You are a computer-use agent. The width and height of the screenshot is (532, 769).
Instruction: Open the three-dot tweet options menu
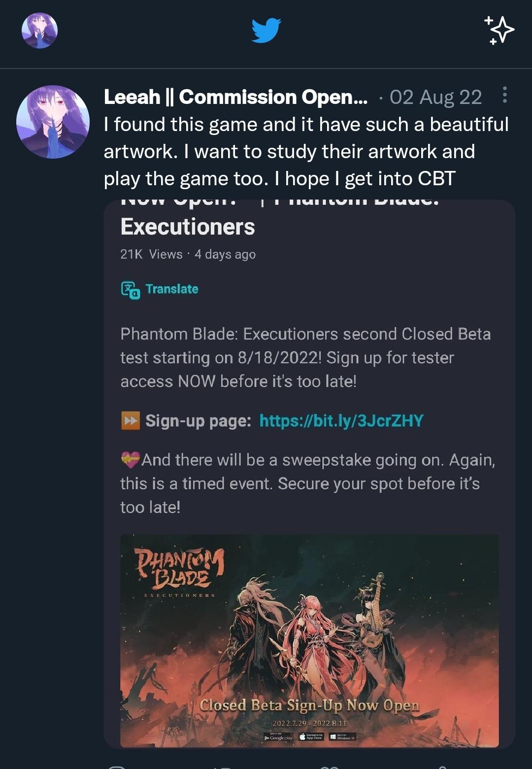click(x=504, y=95)
